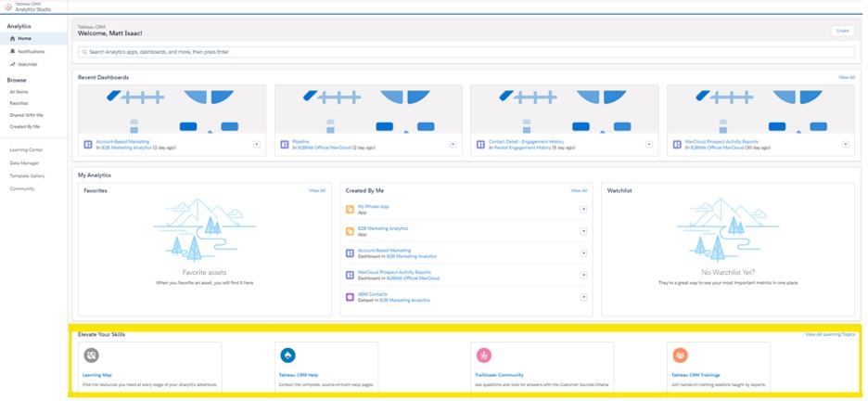The height and width of the screenshot is (401, 868).
Task: Expand actions for Account-Based Marketing row in Created By Me
Action: [583, 253]
